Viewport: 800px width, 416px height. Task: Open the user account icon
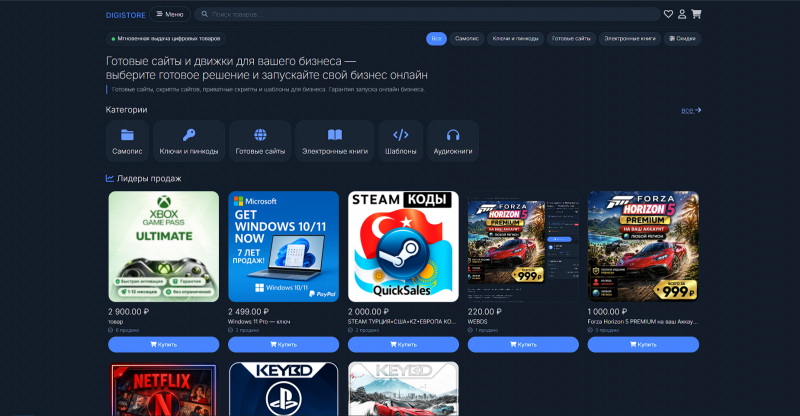click(x=682, y=14)
